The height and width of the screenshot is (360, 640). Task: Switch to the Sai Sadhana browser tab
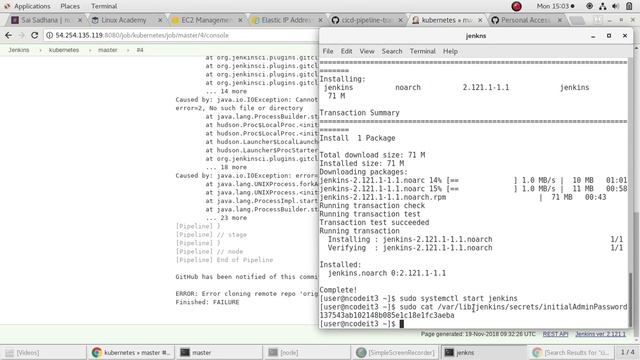(x=46, y=20)
